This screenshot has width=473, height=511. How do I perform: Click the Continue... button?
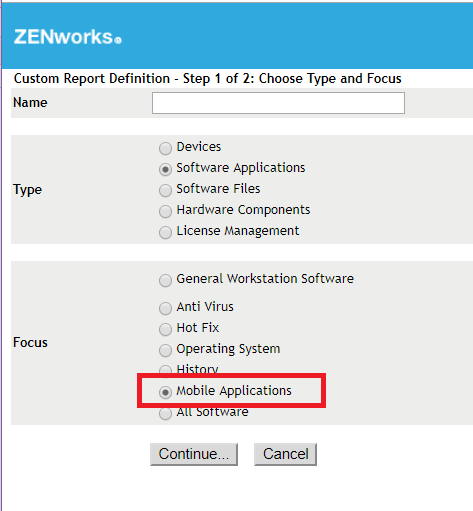(194, 454)
